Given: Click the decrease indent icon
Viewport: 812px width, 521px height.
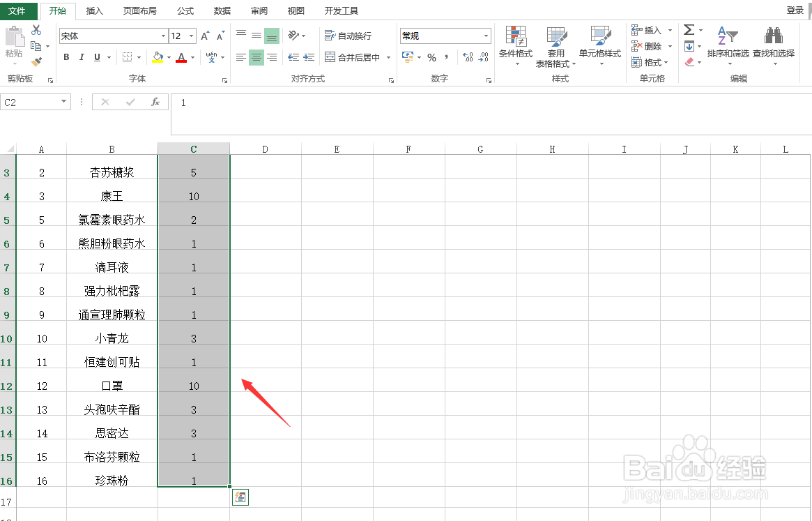Looking at the screenshot, I should click(293, 57).
